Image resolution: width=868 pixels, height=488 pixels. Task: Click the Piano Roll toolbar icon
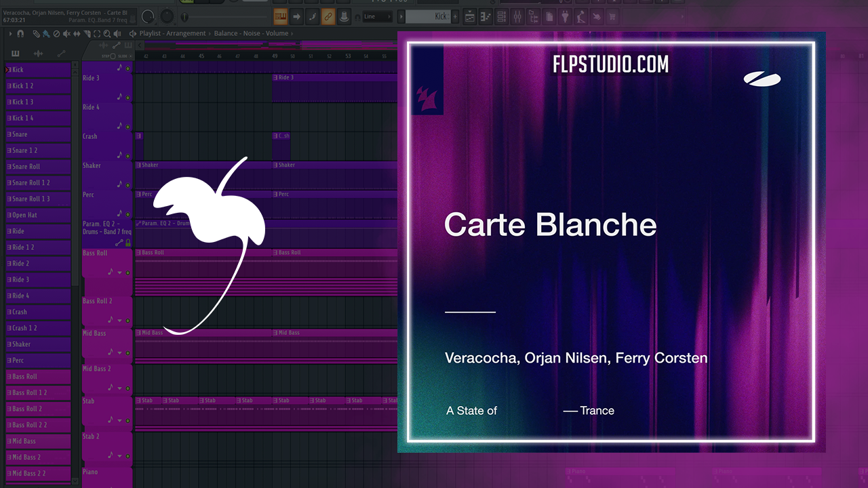(x=486, y=16)
